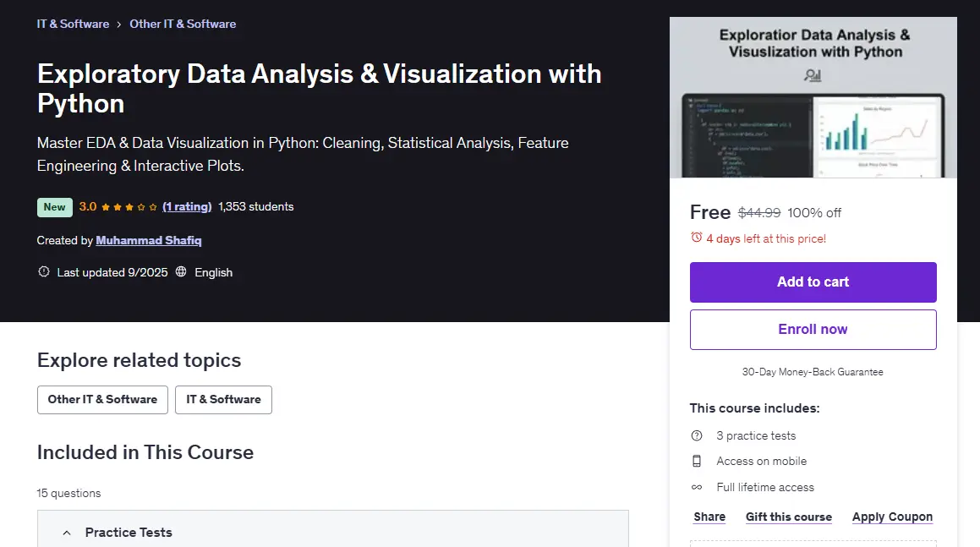980x547 pixels.
Task: Click the 100% off discount text
Action: (x=814, y=212)
